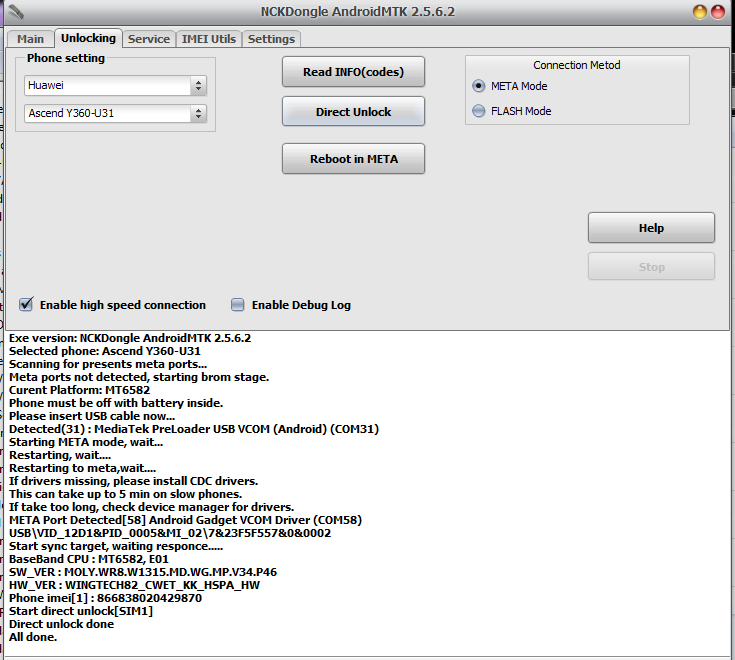The image size is (735, 660).
Task: Click log line 'Restarting to meta,wait....'
Action: (x=82, y=468)
